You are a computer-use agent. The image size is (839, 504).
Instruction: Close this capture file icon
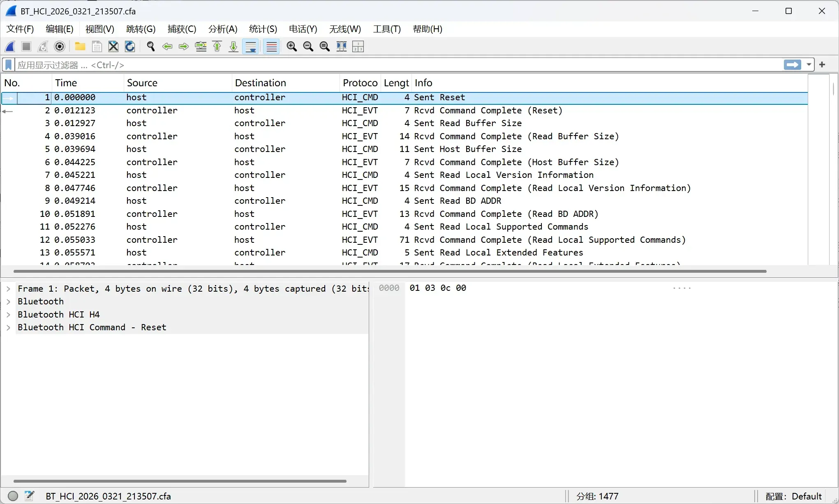click(113, 46)
